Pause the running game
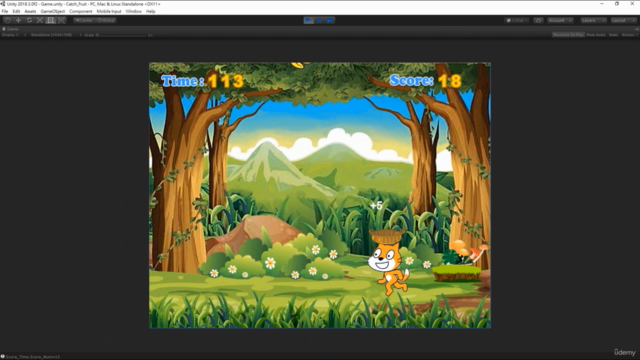 [320, 20]
